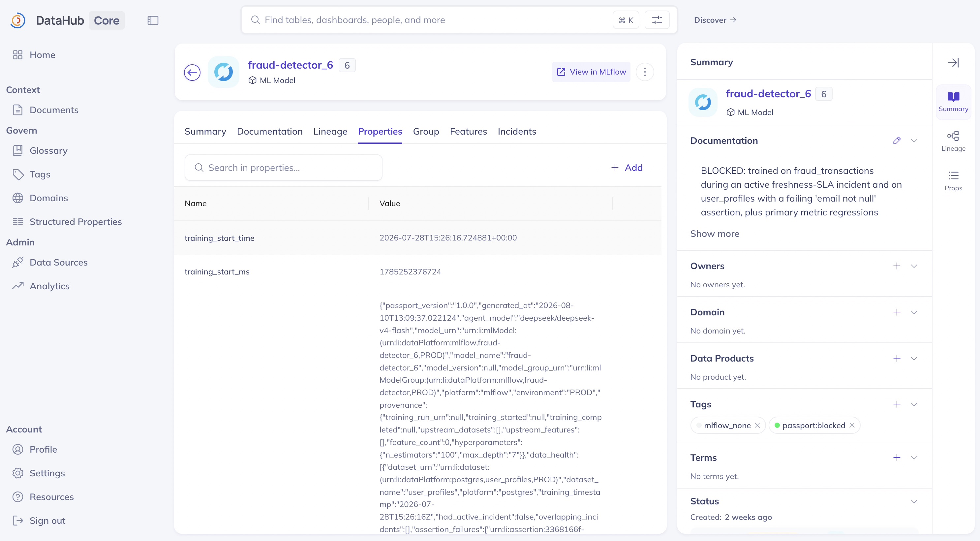Collapse the Documentation section chevron

914,141
